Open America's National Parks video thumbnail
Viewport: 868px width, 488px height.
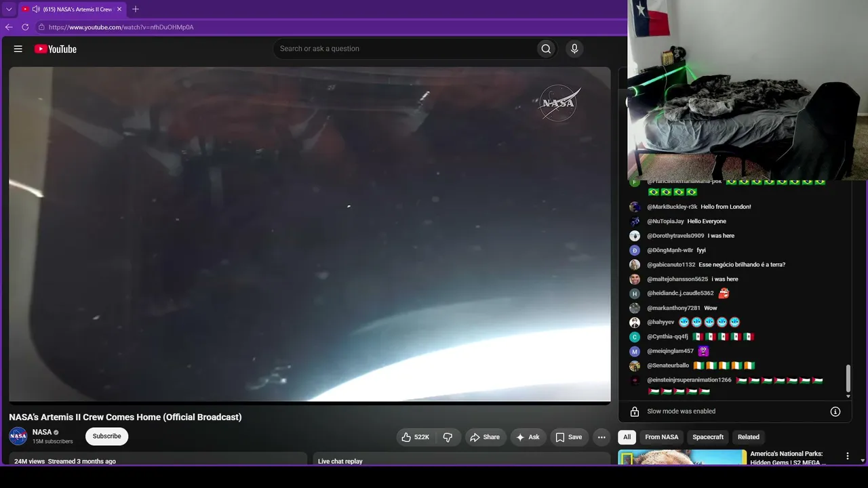[x=682, y=457]
